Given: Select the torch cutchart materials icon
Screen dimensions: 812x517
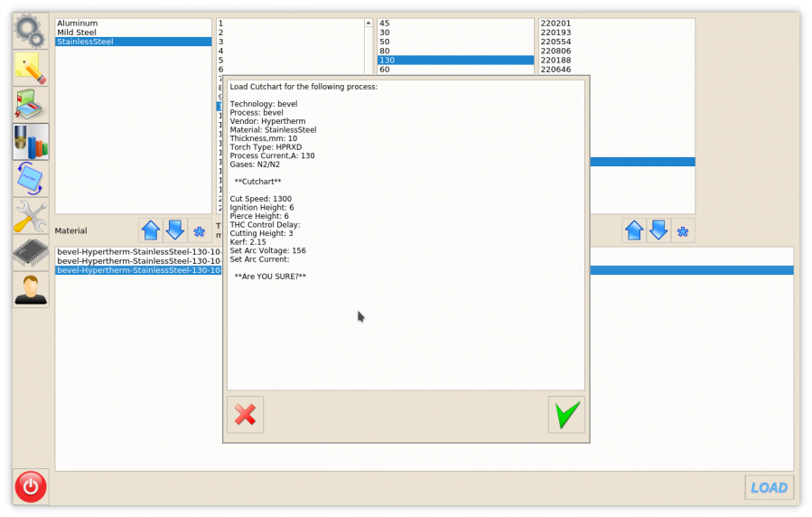Looking at the screenshot, I should click(30, 142).
